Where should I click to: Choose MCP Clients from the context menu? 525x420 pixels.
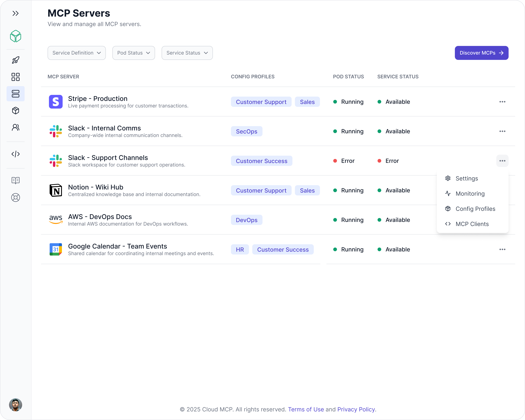pos(473,224)
